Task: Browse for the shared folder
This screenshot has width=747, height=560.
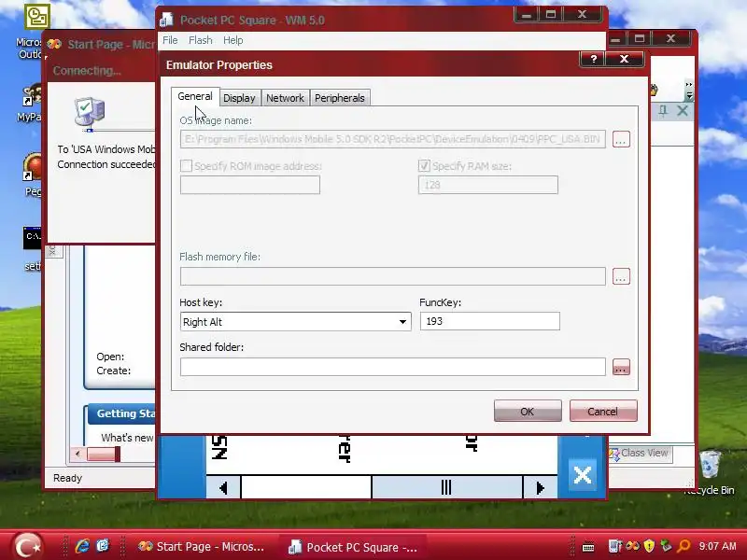Action: pos(621,367)
